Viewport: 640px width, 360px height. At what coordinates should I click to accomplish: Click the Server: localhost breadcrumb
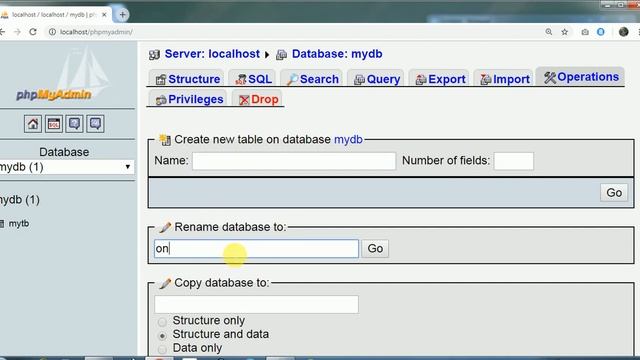point(212,54)
